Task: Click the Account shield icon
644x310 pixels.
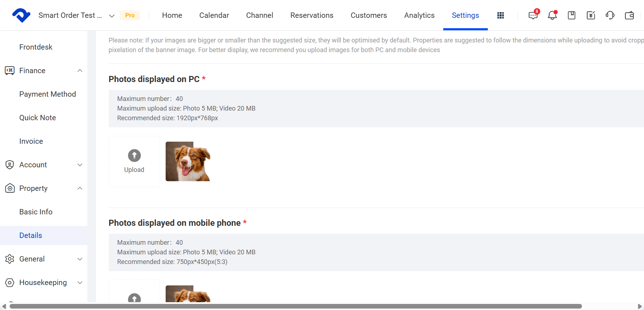Action: click(10, 165)
